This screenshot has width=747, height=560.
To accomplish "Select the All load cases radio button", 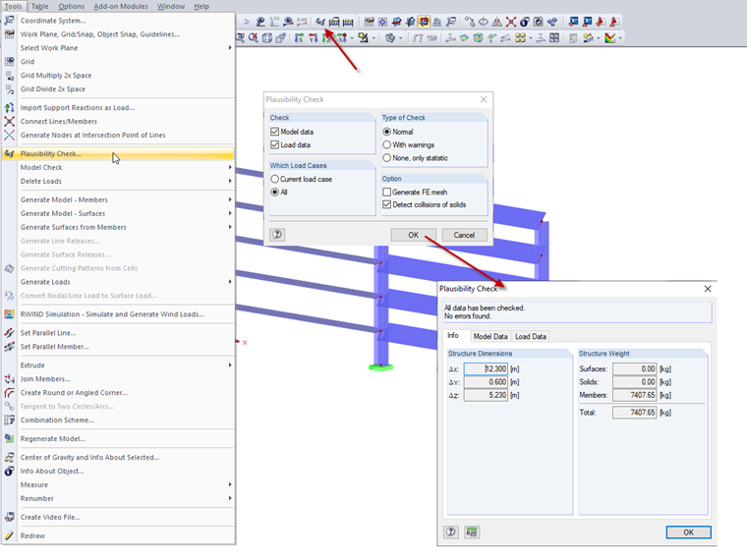I will tap(274, 192).
